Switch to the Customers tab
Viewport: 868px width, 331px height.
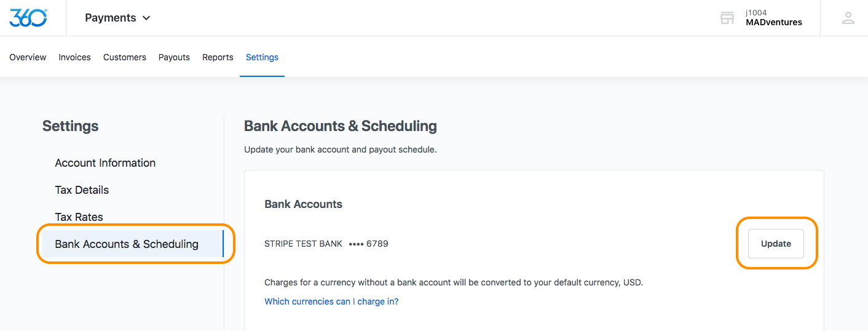[x=125, y=57]
